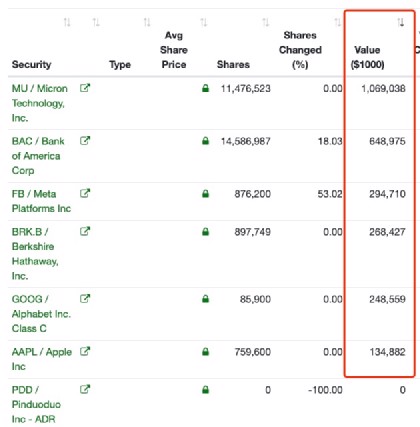Open external link icon for Meta Platforms
Image resolution: width=420 pixels, height=427 pixels.
85,193
